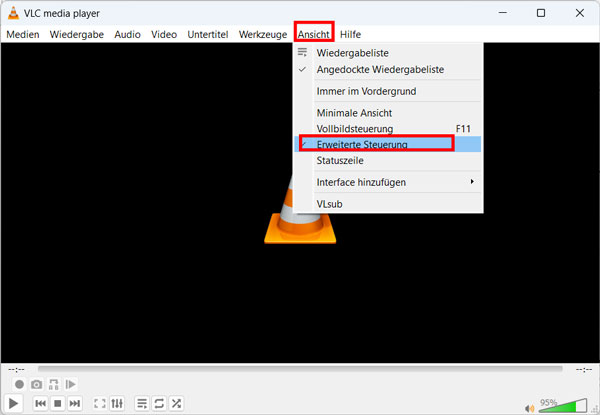Maximize the VLC window
This screenshot has width=600, height=415.
point(541,13)
